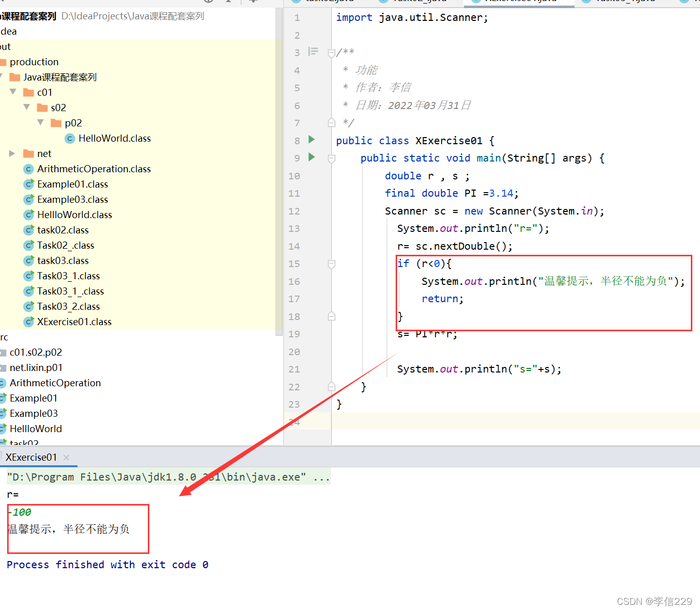Click the 'return;' statement
This screenshot has height=611, width=700.
pyautogui.click(x=443, y=299)
